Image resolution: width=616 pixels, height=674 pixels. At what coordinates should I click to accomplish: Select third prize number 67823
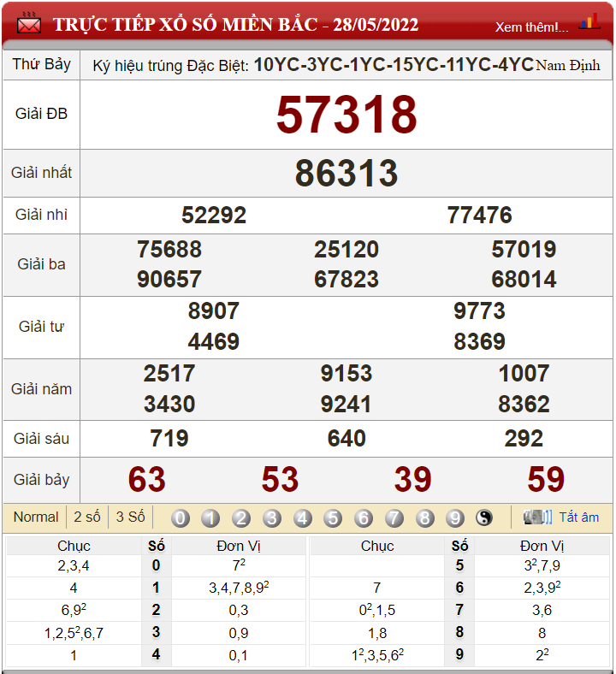point(346,280)
